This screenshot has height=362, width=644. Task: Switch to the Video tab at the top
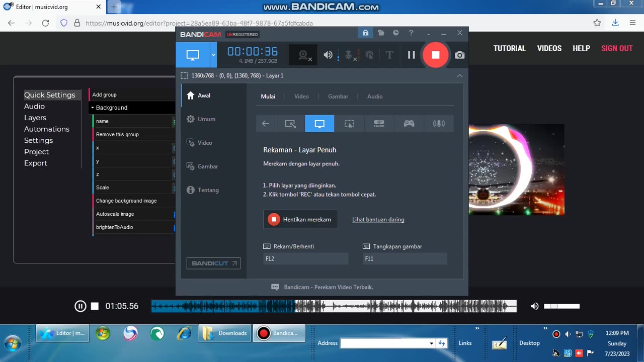[x=301, y=97]
